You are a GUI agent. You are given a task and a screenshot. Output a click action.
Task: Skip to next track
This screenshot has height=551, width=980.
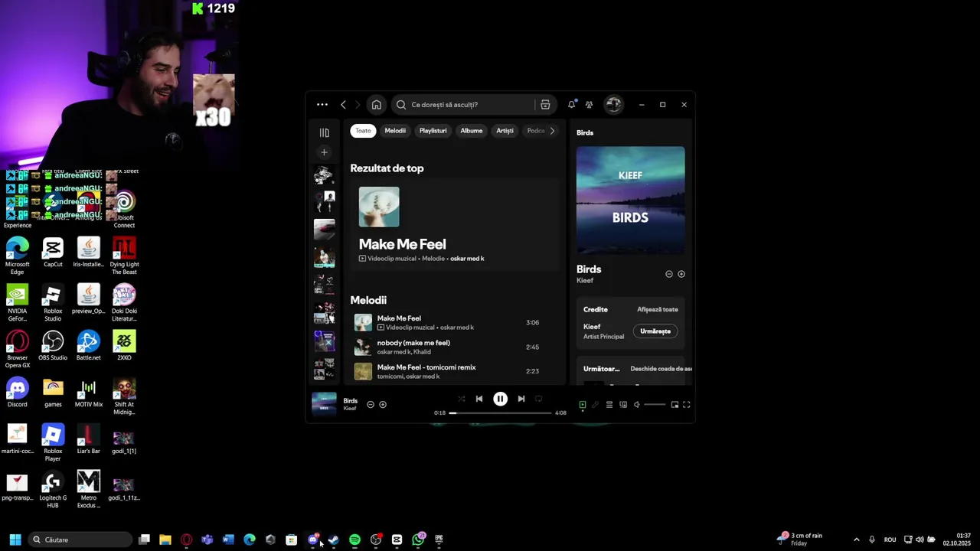(521, 399)
